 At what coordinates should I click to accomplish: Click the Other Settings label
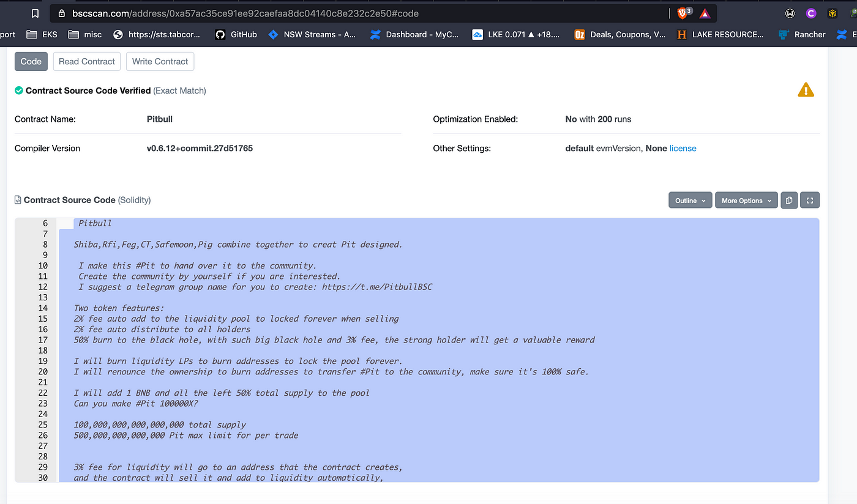point(462,148)
